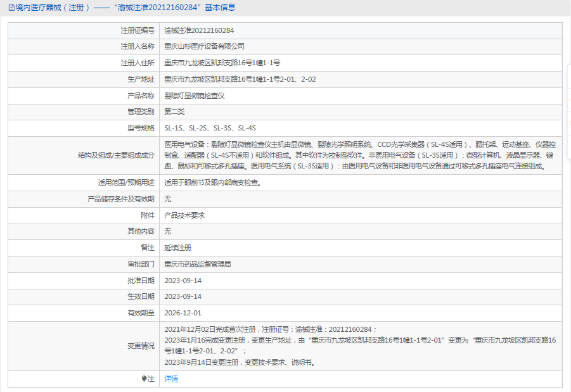Screen dimensions: 571x392
Task: Select the 无 value for 其他内容
Action: [x=167, y=232]
